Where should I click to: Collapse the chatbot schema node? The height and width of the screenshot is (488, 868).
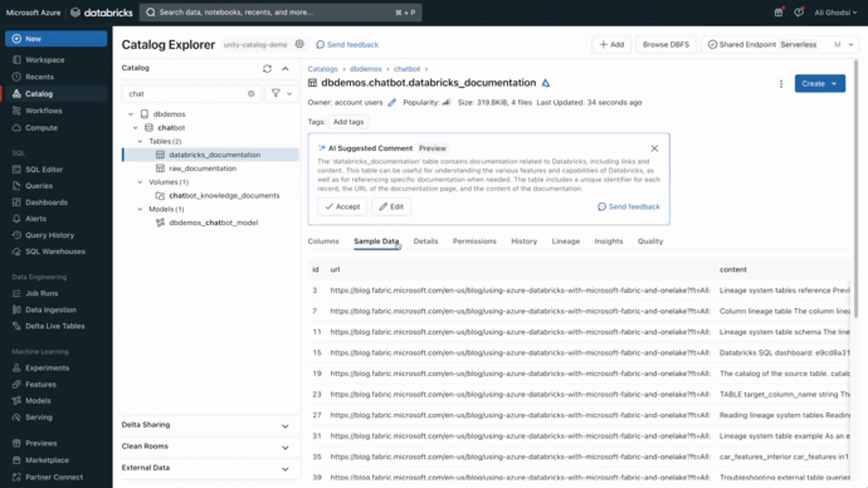(x=135, y=127)
